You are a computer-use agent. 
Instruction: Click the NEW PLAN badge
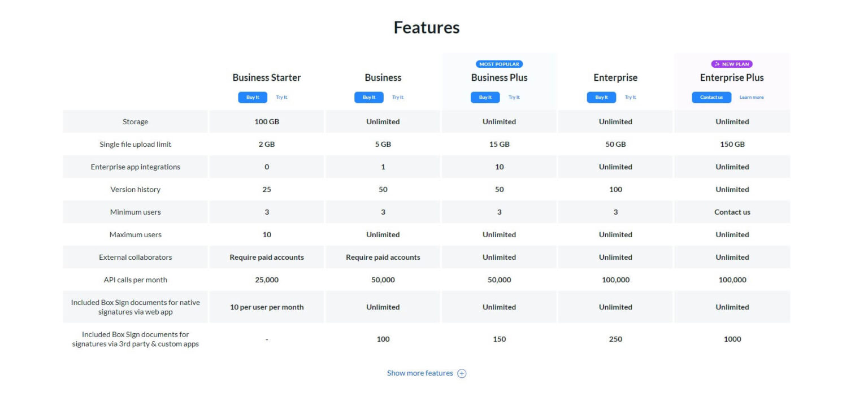click(731, 64)
